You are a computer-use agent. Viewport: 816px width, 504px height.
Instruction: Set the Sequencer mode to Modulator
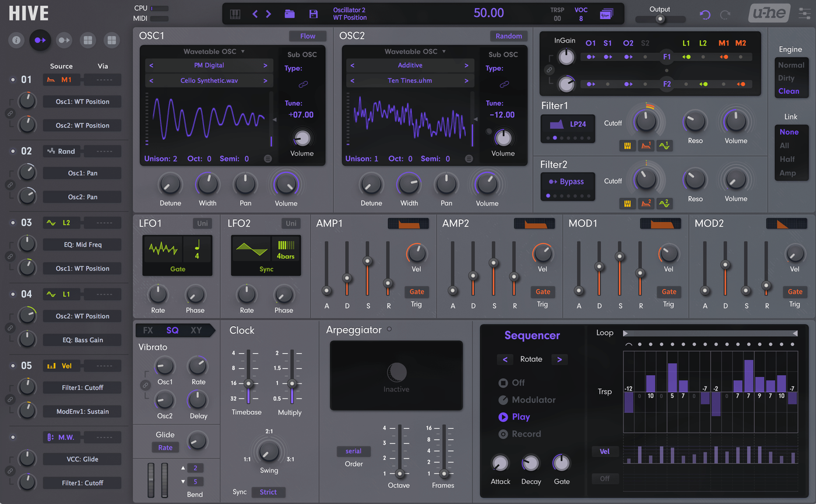click(x=527, y=400)
